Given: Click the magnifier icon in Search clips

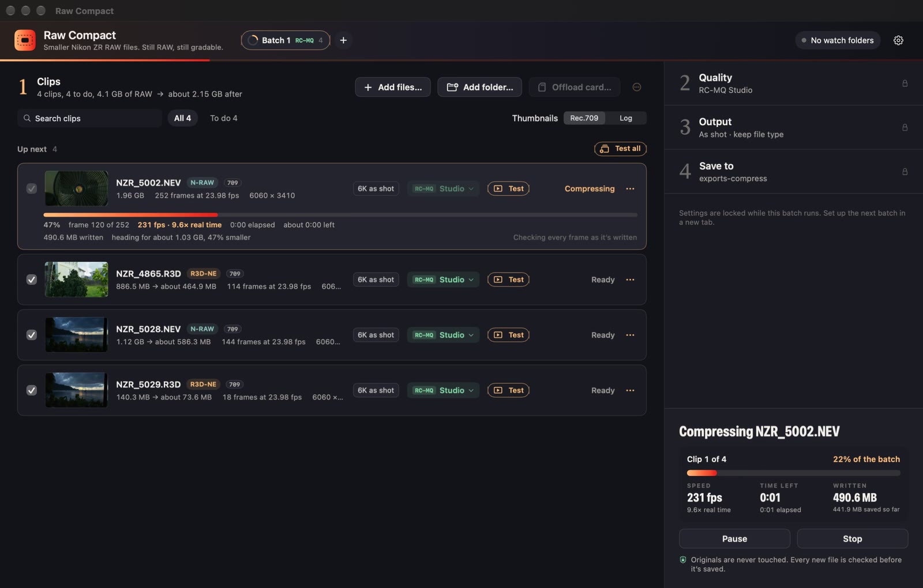Looking at the screenshot, I should 27,118.
